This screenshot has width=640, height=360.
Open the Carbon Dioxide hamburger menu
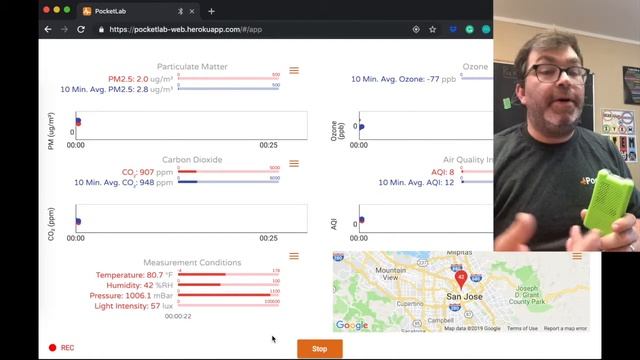coord(294,164)
